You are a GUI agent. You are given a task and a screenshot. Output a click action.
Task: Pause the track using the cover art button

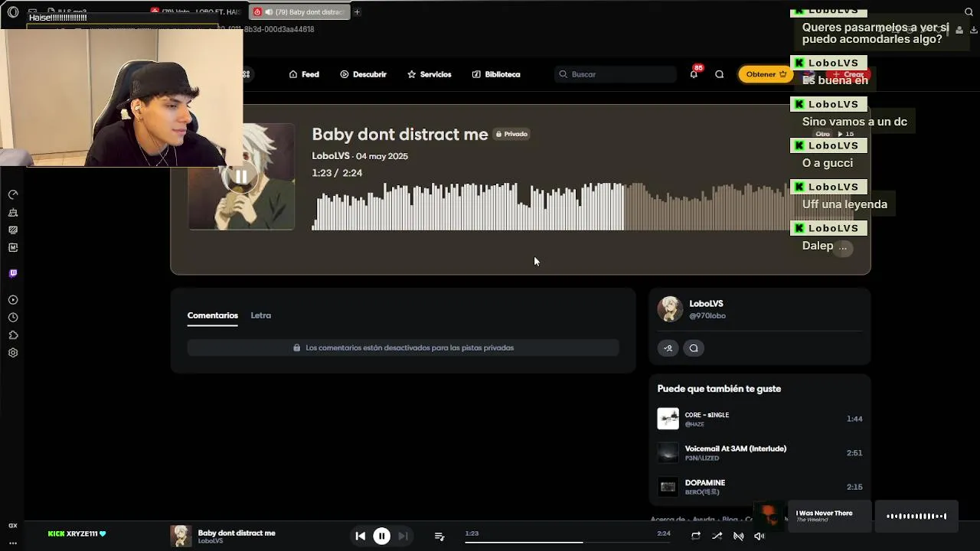[241, 177]
